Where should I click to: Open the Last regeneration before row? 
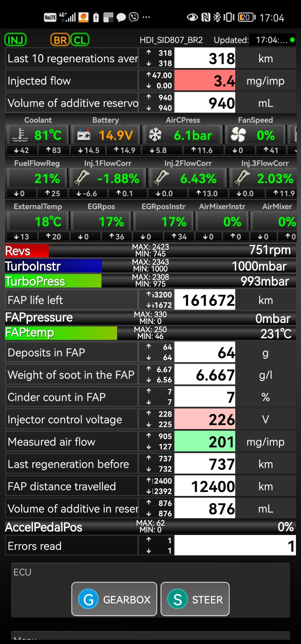click(150, 464)
